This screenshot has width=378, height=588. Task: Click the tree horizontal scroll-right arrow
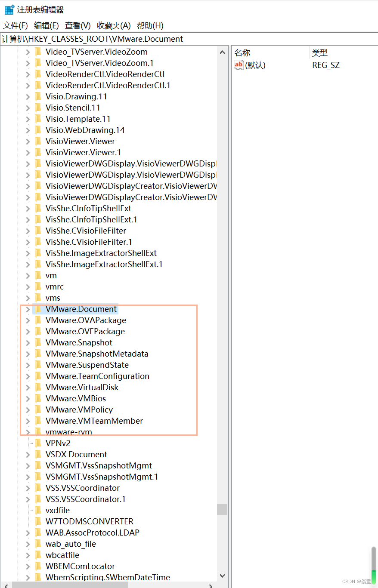(211, 585)
